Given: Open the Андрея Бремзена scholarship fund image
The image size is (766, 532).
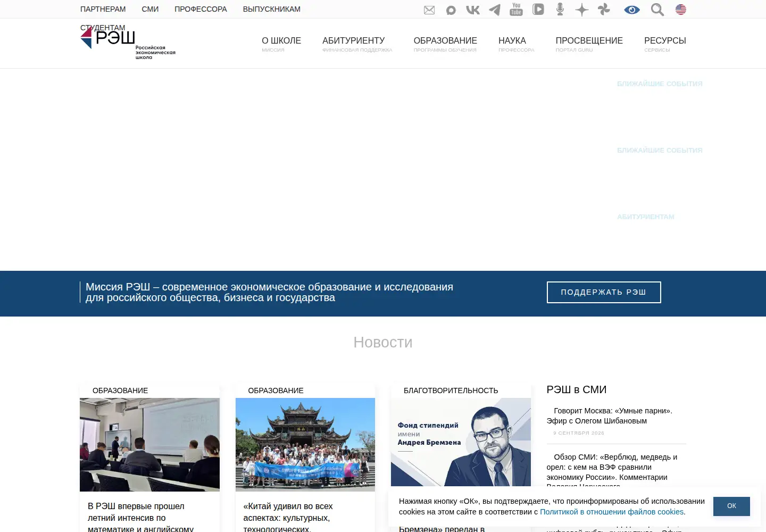Looking at the screenshot, I should [x=461, y=442].
